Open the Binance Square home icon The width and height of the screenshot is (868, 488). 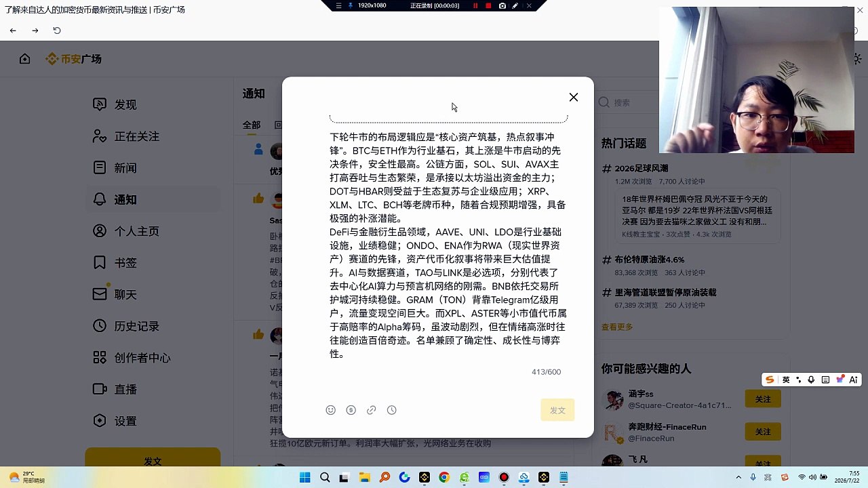click(x=25, y=59)
